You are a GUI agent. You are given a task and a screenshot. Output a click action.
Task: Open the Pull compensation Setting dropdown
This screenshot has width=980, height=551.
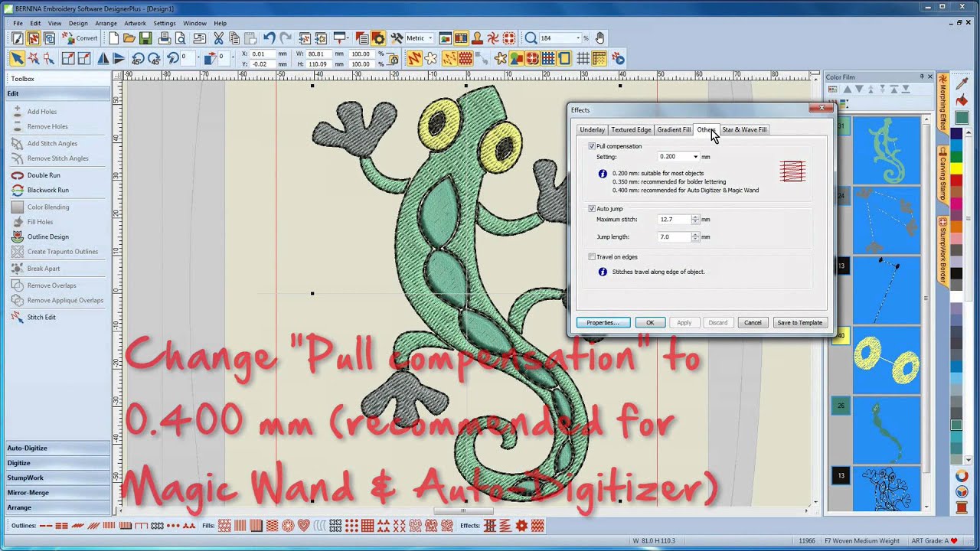click(x=695, y=157)
